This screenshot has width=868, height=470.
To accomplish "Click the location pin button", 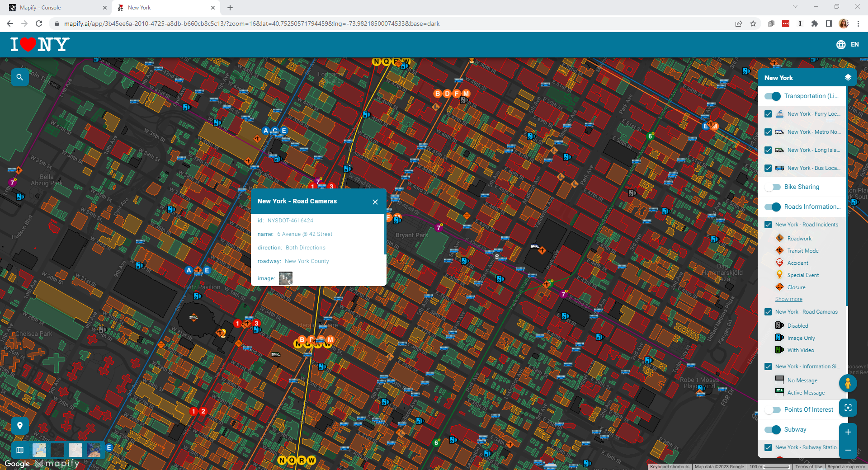I will coord(19,425).
